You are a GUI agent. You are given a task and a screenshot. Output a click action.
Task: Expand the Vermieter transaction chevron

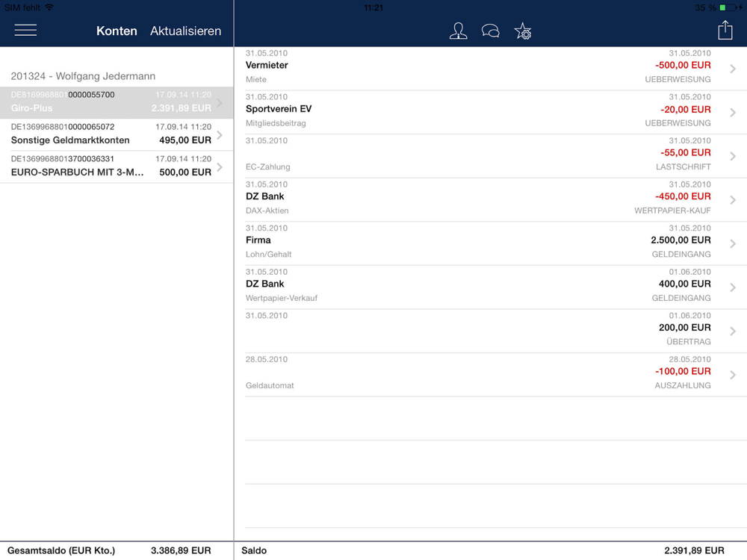tap(733, 69)
